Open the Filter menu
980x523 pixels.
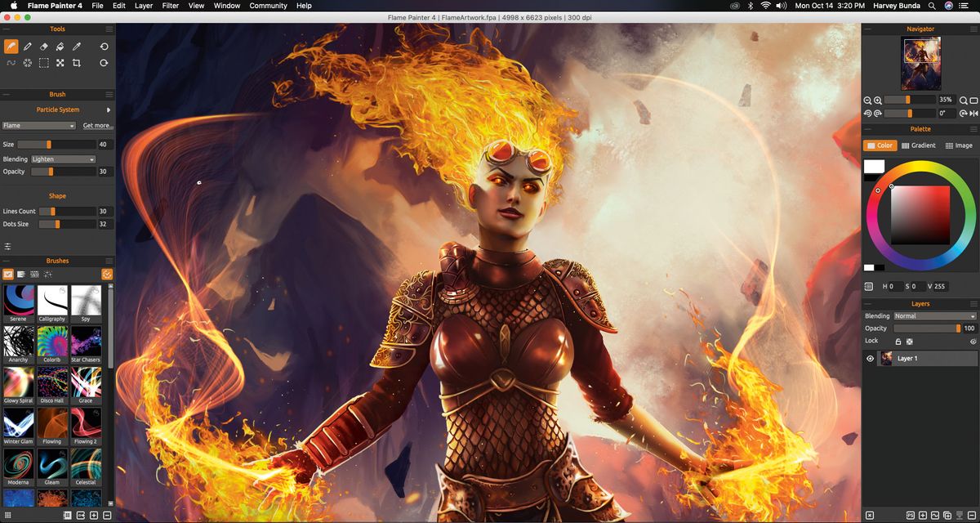[x=171, y=6]
